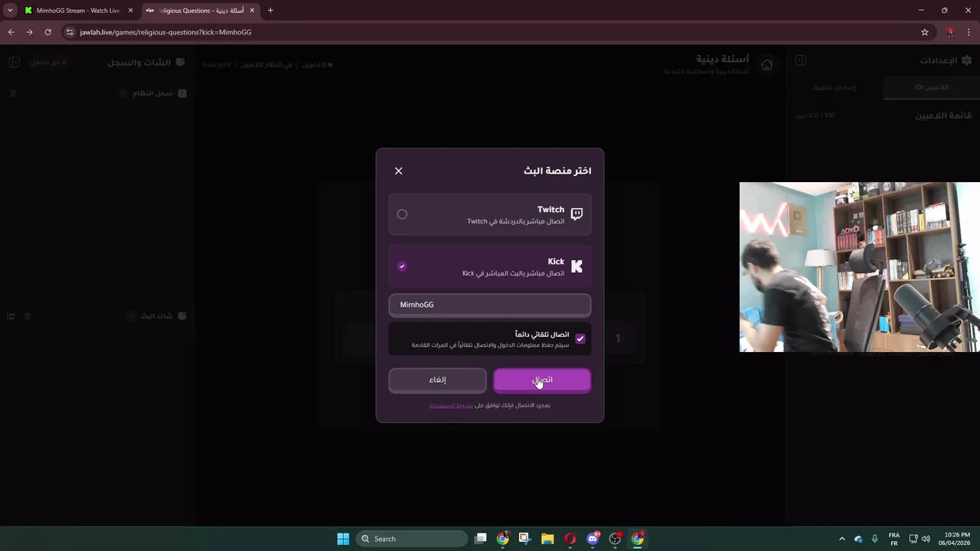Click the إلغاء cancel button
The width and height of the screenshot is (980, 551).
(x=437, y=380)
